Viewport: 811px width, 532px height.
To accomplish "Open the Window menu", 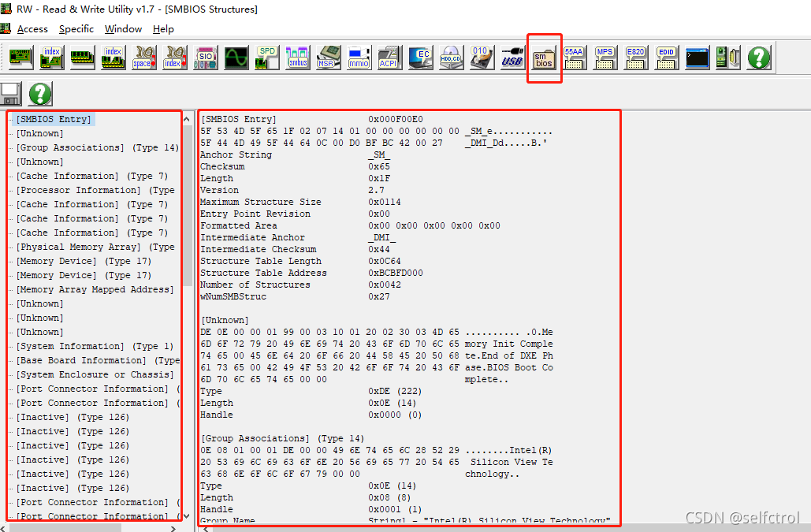I will pos(123,29).
